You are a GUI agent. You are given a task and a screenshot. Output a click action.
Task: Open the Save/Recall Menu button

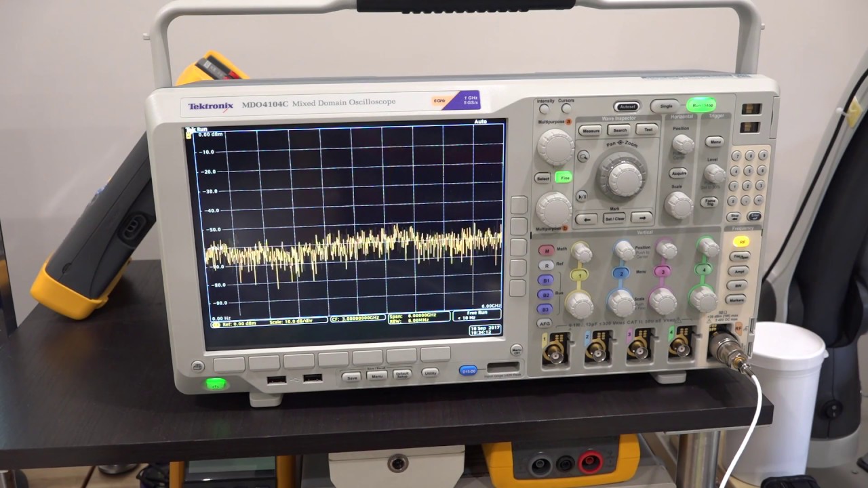pyautogui.click(x=377, y=375)
